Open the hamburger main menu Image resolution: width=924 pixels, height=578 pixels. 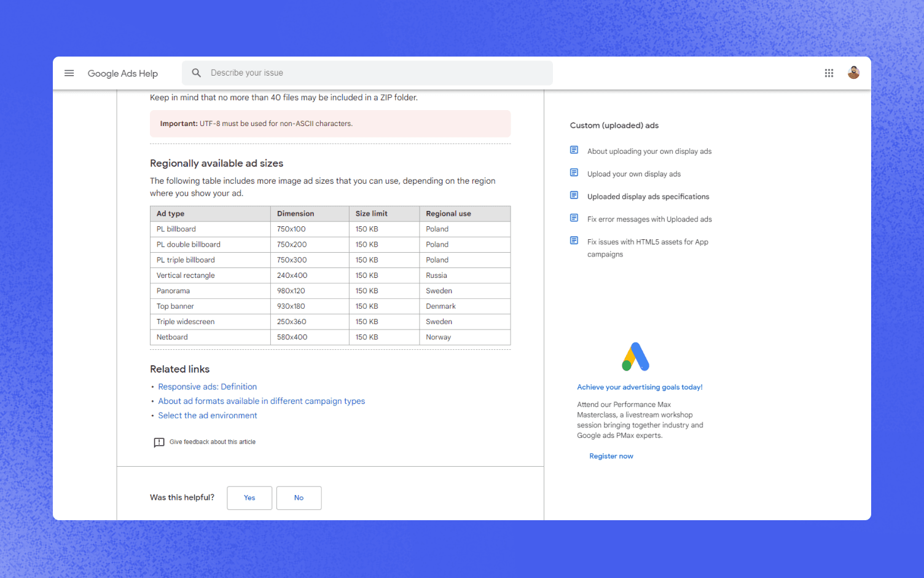point(69,73)
